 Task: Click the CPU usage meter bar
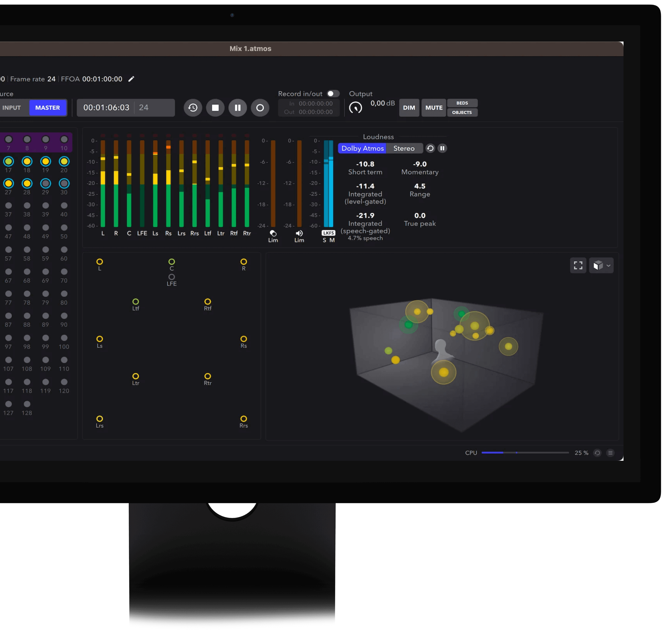(x=525, y=453)
